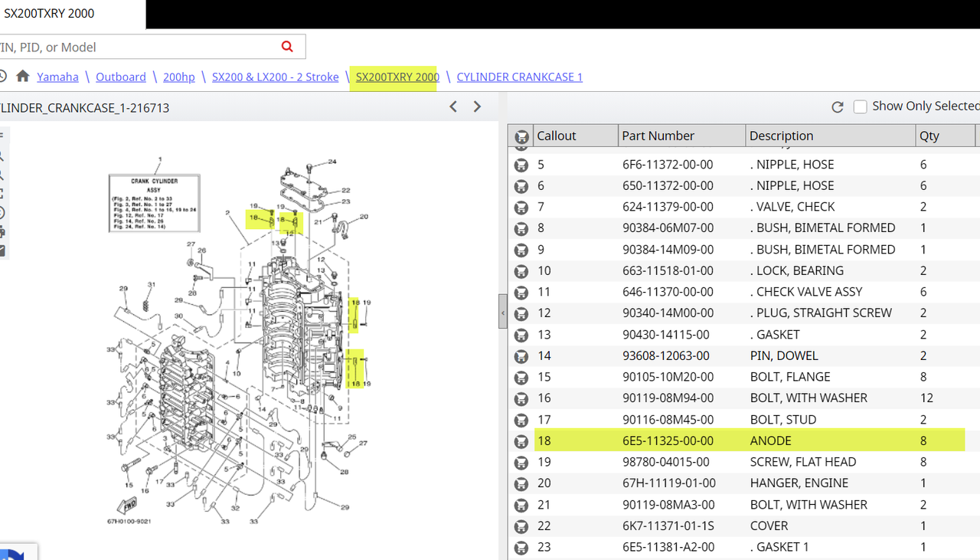Open SX200 & LX200 - 2 Stroke link

[276, 77]
